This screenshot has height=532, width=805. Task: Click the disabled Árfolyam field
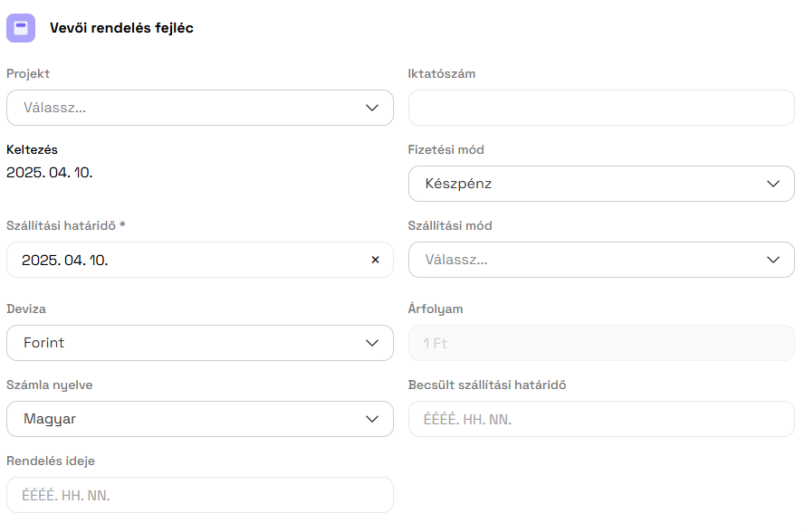coord(600,343)
